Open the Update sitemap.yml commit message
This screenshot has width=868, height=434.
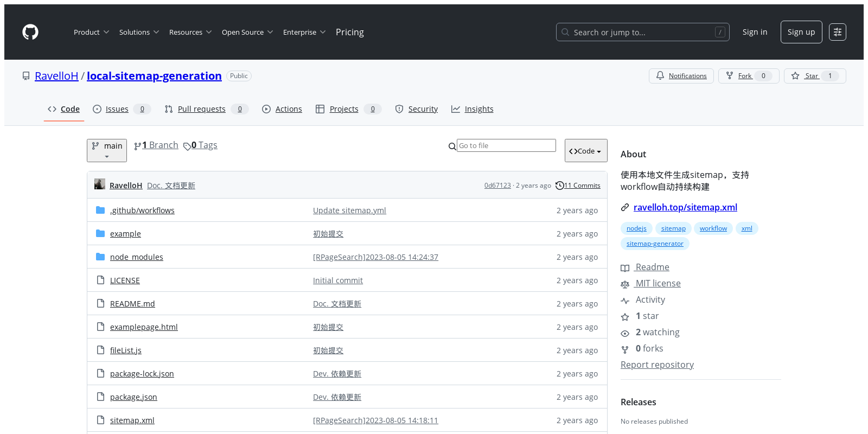pos(349,210)
